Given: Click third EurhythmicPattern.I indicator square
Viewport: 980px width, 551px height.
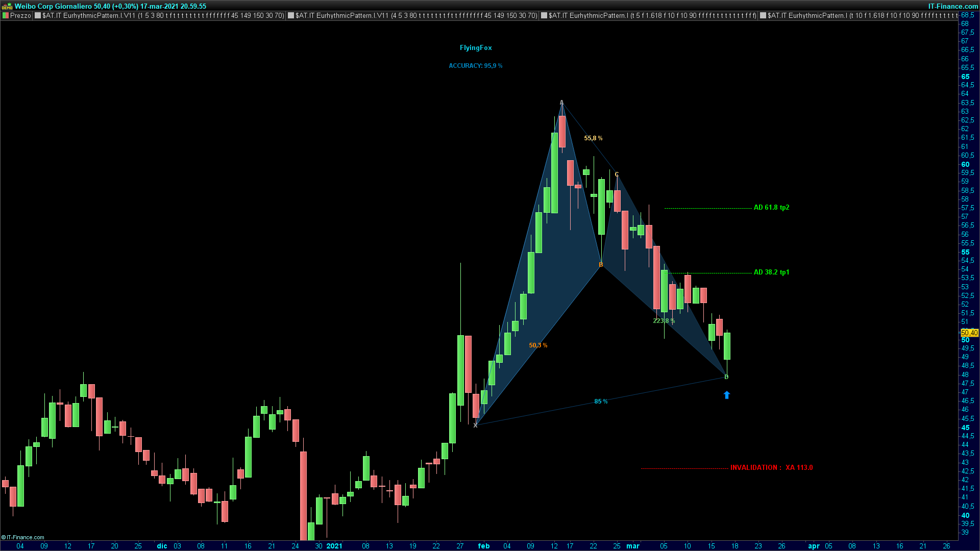Looking at the screenshot, I should point(544,16).
